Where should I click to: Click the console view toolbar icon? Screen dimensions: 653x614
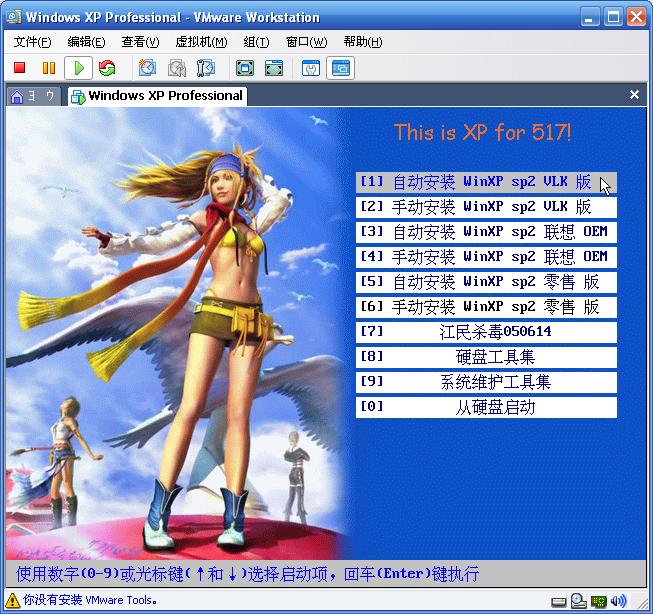(x=341, y=68)
